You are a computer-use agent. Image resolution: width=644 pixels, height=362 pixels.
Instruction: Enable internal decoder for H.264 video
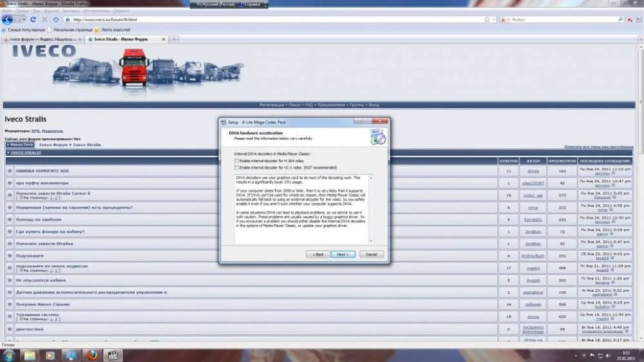click(x=236, y=161)
